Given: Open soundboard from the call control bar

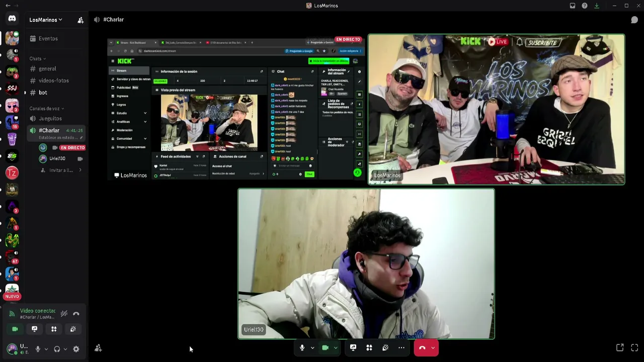Looking at the screenshot, I should [x=385, y=347].
